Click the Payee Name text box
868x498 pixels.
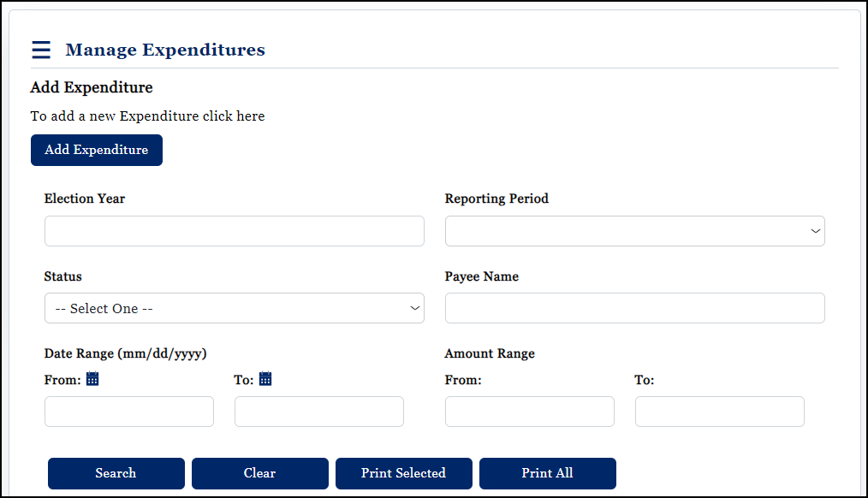pyautogui.click(x=634, y=308)
